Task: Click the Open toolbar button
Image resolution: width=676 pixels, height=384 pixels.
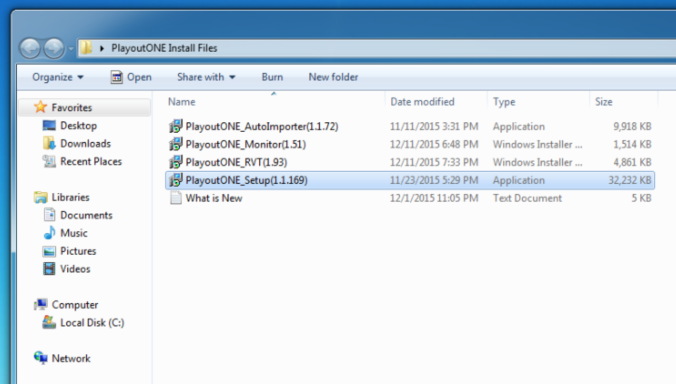Action: click(x=131, y=77)
